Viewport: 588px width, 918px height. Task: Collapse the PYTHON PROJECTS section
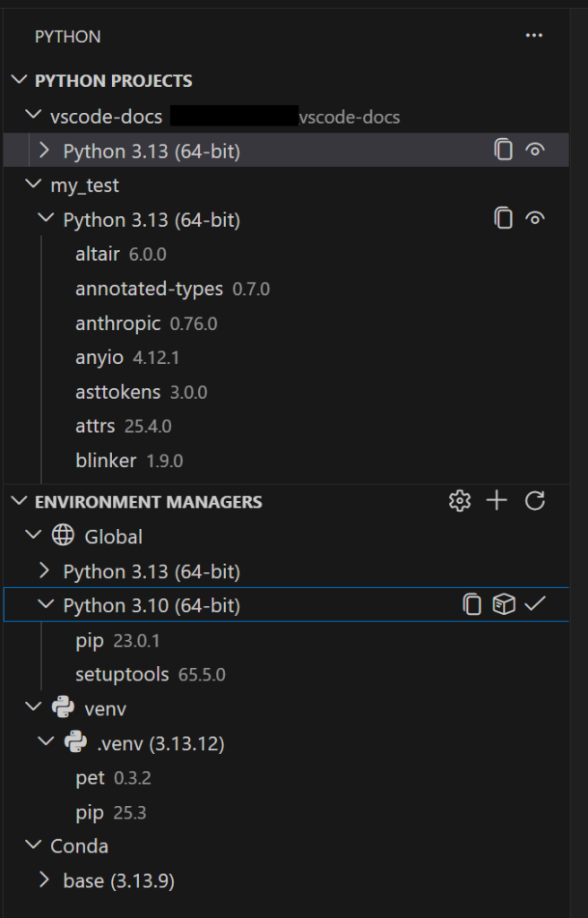coord(18,81)
